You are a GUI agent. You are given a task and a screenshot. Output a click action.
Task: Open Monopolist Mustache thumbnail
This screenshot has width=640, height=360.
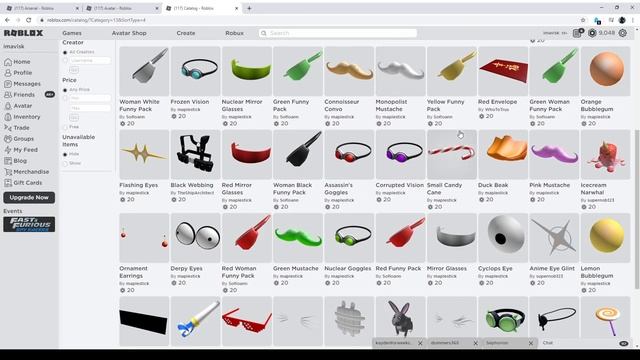(400, 71)
